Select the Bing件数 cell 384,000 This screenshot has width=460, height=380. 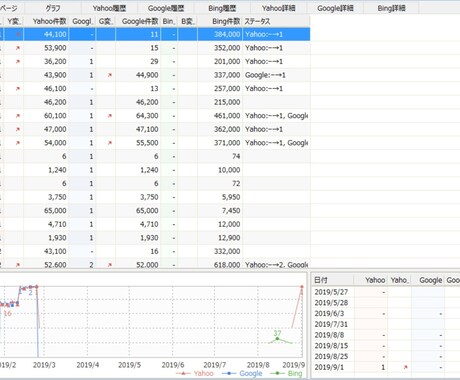tap(220, 34)
